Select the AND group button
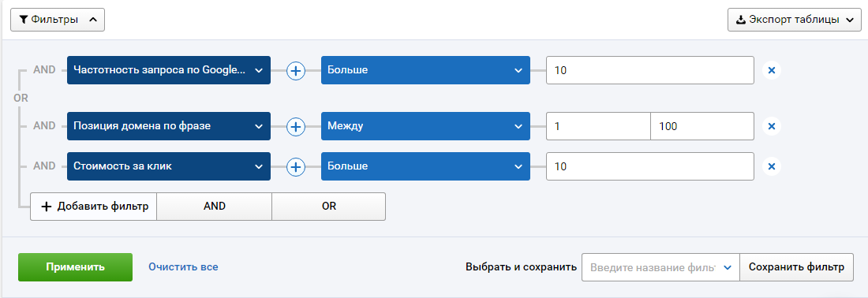This screenshot has height=298, width=868. (x=214, y=207)
